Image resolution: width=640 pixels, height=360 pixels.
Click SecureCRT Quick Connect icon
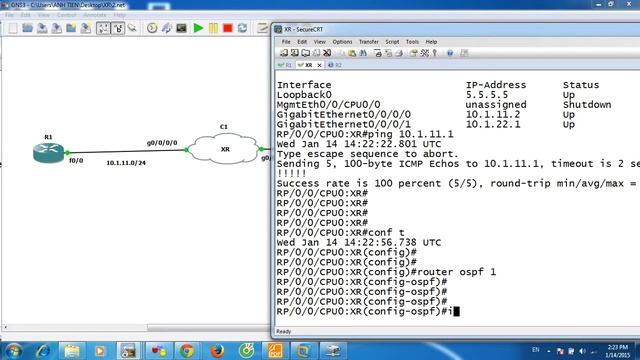point(294,53)
